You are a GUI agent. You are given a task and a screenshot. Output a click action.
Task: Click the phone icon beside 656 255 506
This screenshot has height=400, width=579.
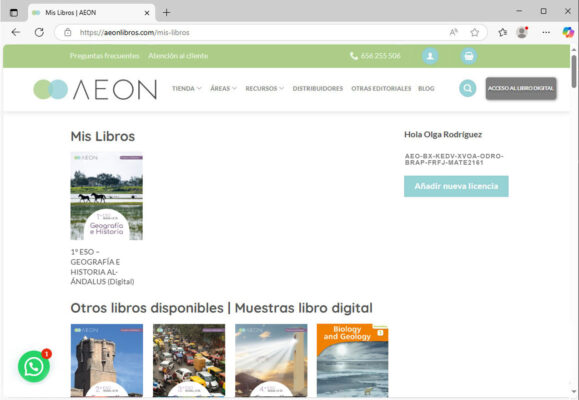[354, 56]
